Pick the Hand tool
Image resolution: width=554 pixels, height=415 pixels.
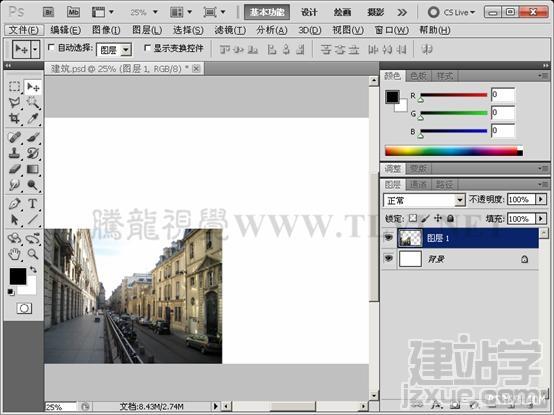pos(14,254)
